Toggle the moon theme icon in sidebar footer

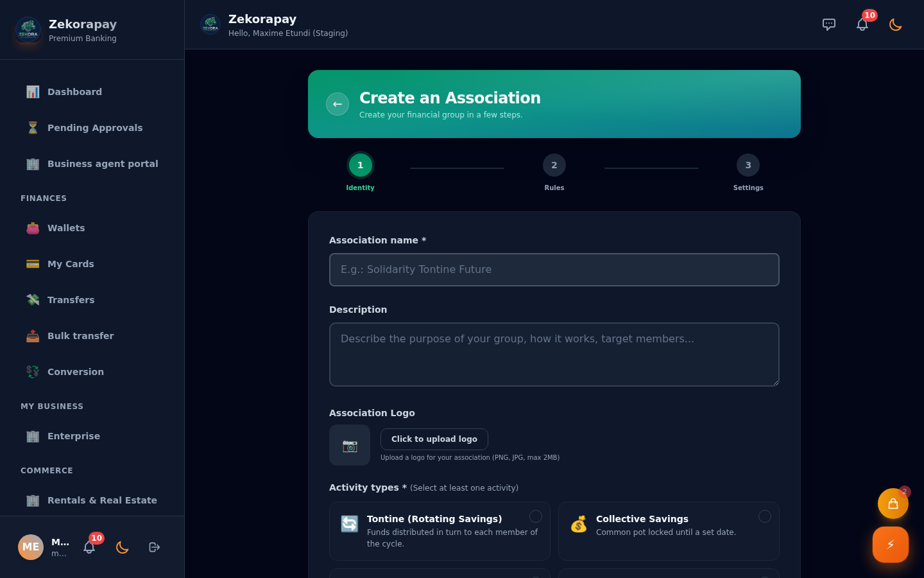point(123,547)
